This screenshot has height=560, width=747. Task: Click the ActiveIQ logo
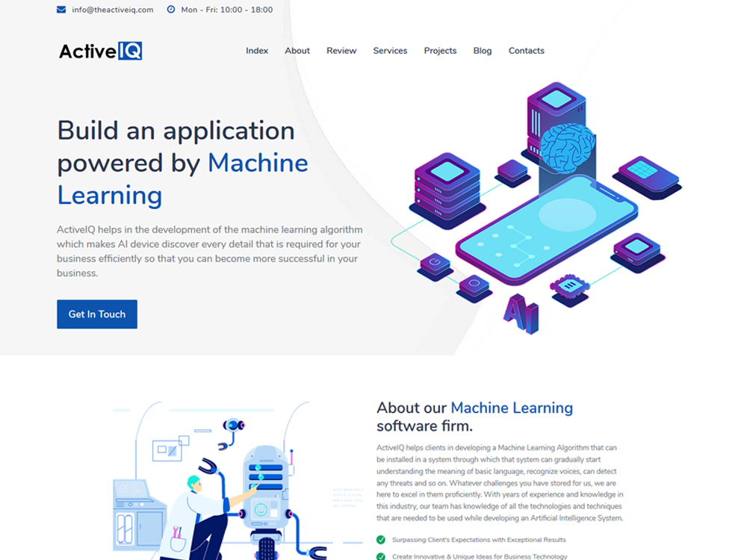tap(100, 51)
